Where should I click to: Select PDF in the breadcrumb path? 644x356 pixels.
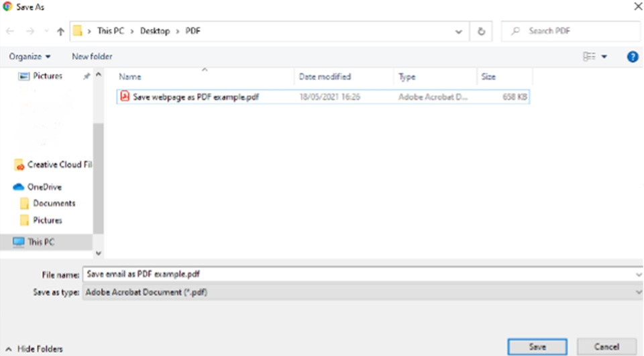coord(193,31)
